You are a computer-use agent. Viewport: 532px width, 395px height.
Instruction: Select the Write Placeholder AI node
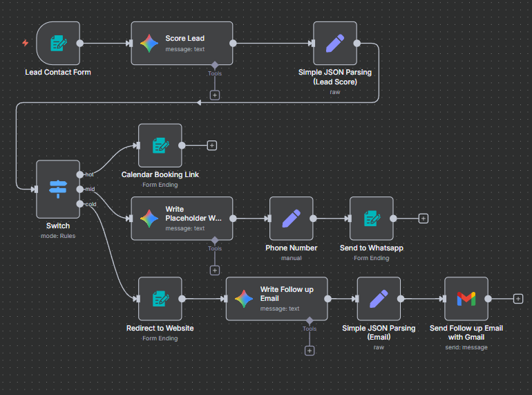coord(182,219)
